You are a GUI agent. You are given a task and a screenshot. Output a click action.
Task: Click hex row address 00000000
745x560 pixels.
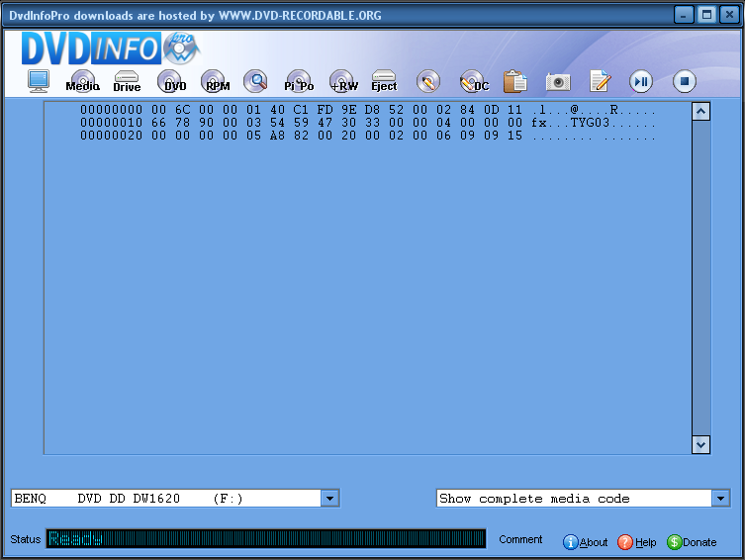click(x=111, y=110)
